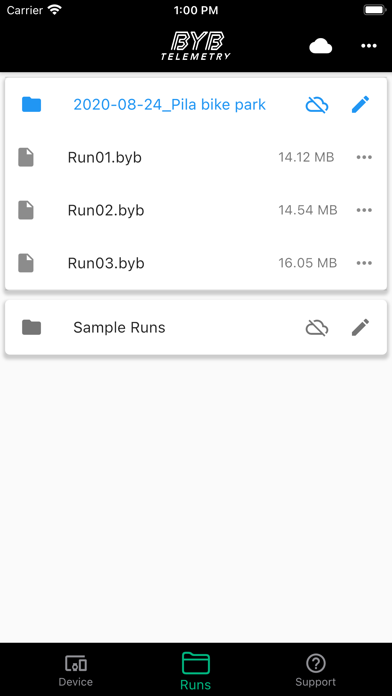Select the Runs tab
Image resolution: width=392 pixels, height=696 pixels.
196,671
